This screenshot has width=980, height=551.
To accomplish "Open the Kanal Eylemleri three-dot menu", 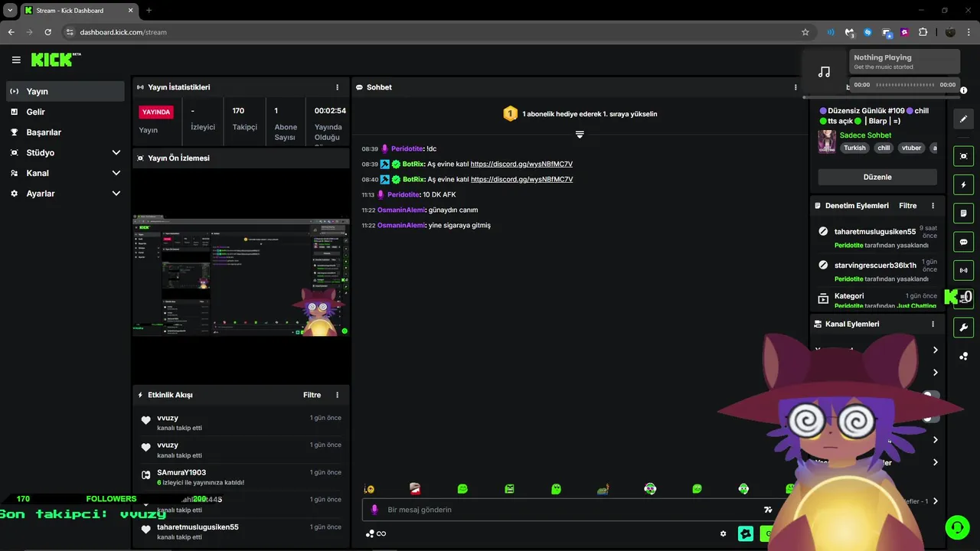I will (x=933, y=324).
